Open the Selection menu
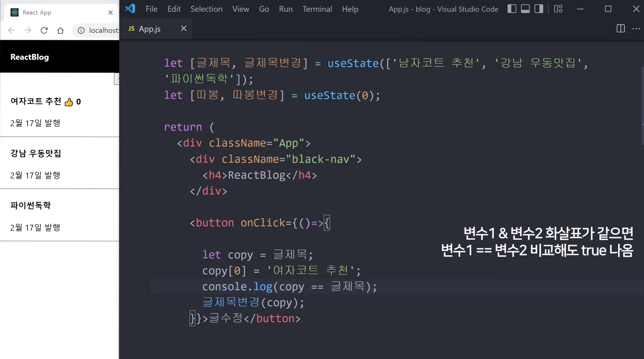Image resolution: width=644 pixels, height=359 pixels. point(206,9)
